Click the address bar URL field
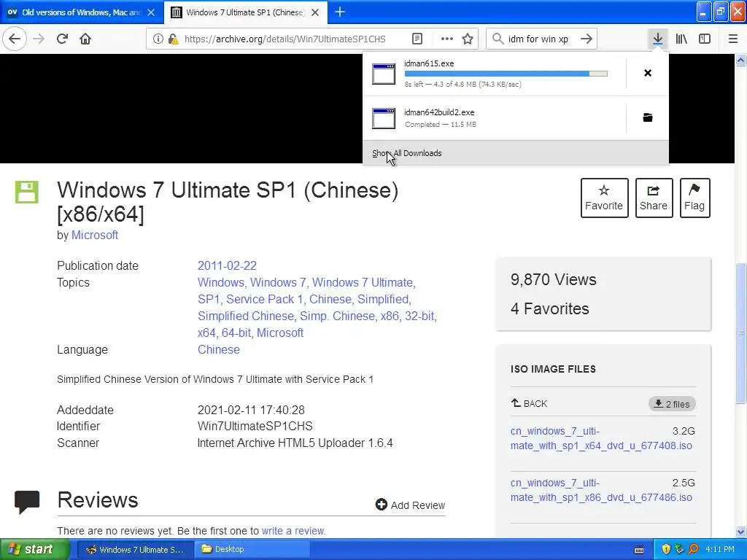Screen dimensions: 747x560 [x=285, y=39]
